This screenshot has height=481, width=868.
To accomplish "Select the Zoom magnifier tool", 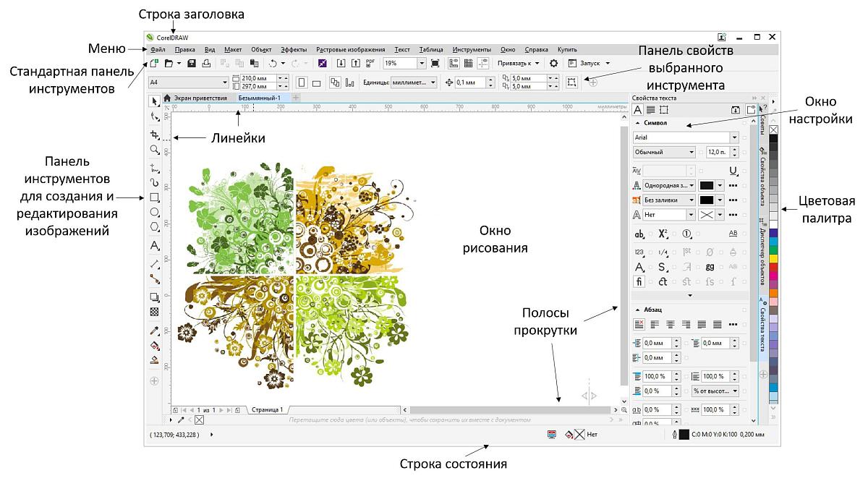I will click(154, 150).
